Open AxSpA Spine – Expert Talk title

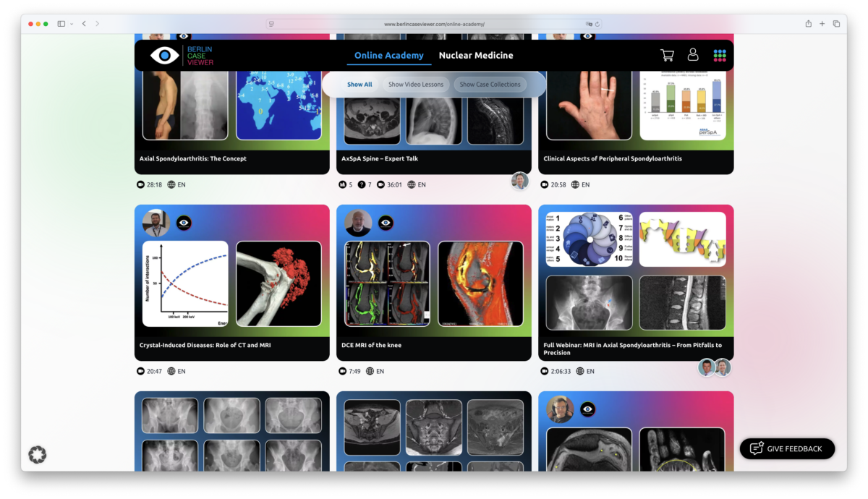(380, 158)
